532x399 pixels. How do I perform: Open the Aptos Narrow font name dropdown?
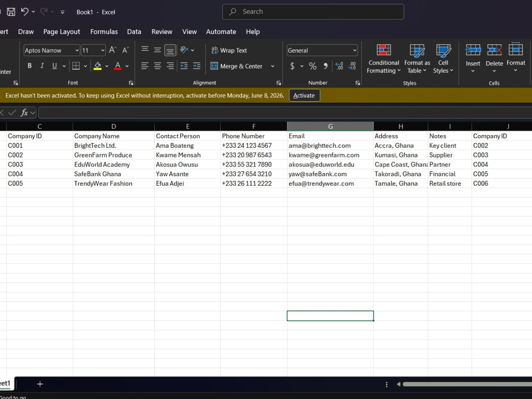[x=77, y=50]
